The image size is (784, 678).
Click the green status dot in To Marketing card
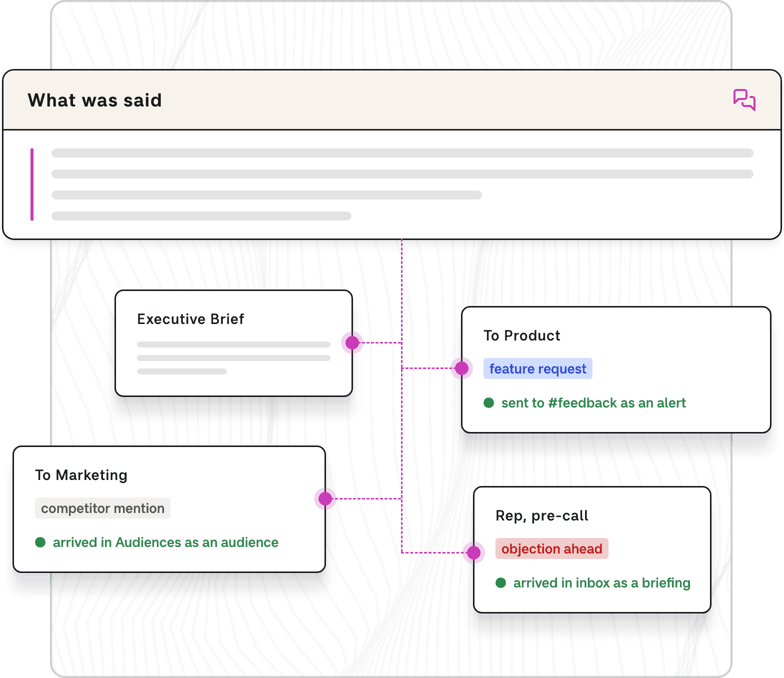click(x=40, y=542)
